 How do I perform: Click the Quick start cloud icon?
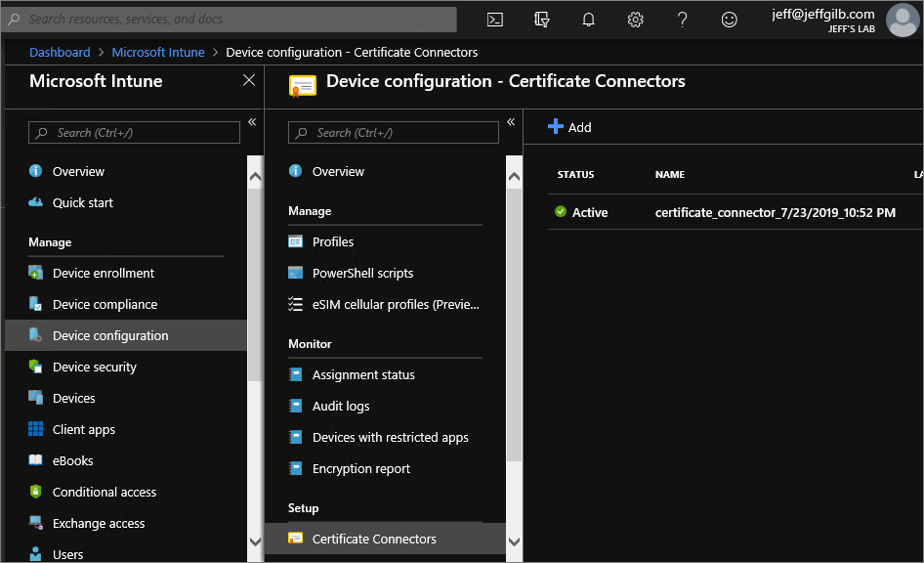tap(35, 202)
